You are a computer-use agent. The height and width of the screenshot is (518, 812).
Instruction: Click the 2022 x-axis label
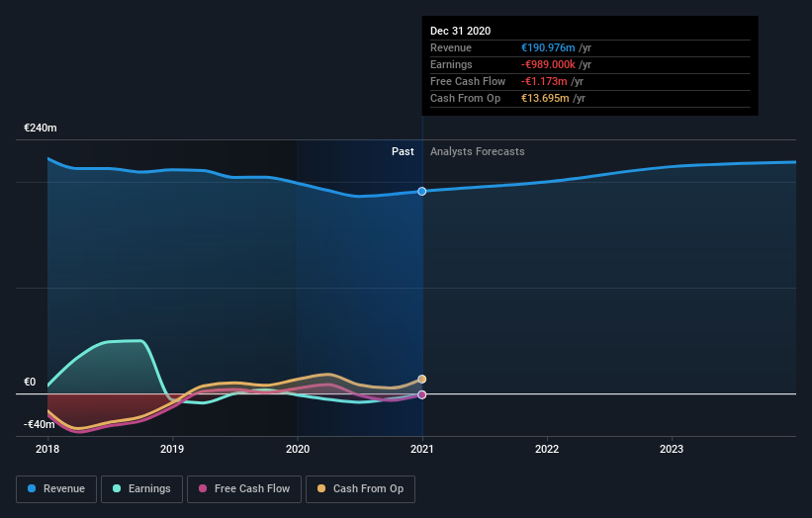(x=547, y=449)
